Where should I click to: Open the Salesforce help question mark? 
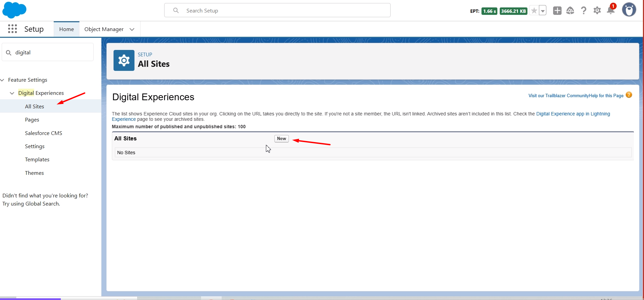coord(584,10)
